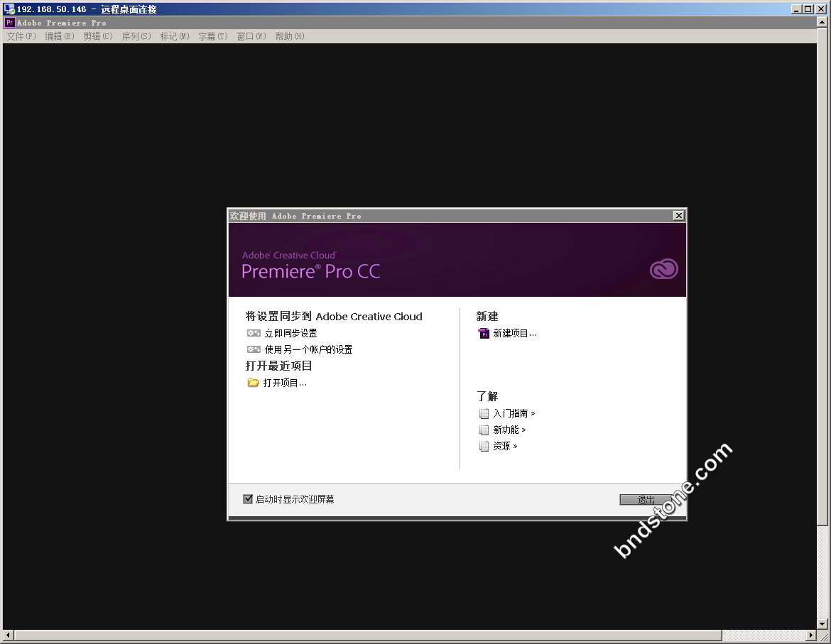The height and width of the screenshot is (644, 831).
Task: Open the 文件(F) menu
Action: coord(21,36)
